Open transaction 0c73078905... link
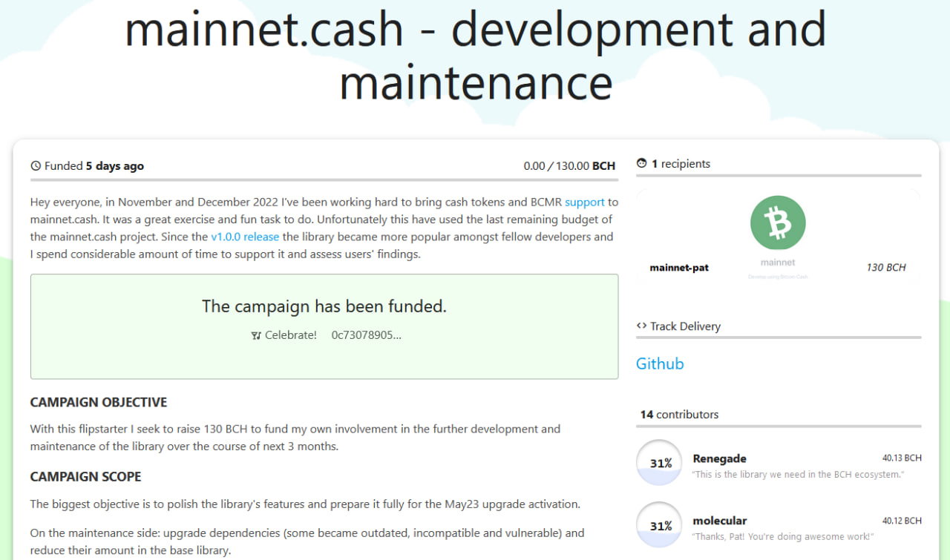 pos(367,335)
